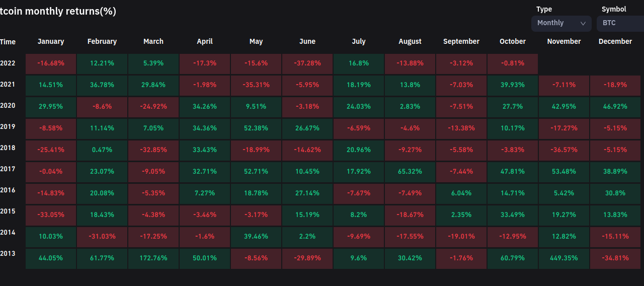Open the Type dropdown showing Monthly
This screenshot has width=644, height=286.
561,23
